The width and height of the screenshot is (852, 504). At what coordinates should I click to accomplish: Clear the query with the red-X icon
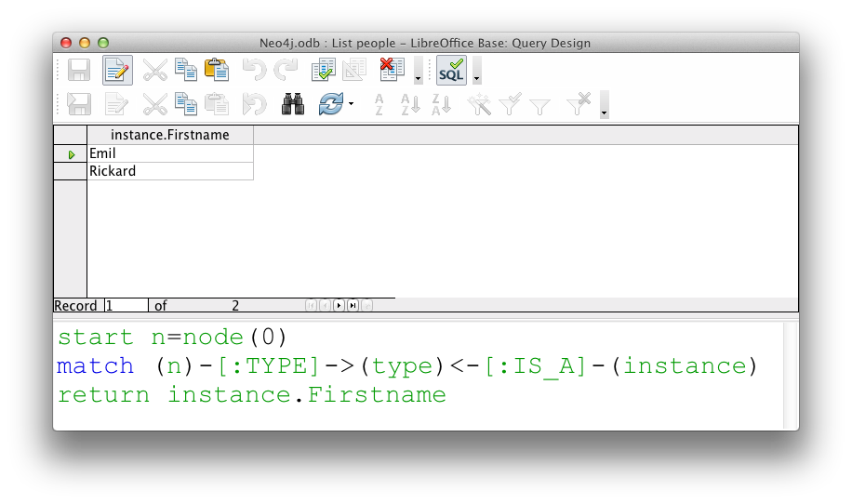click(392, 69)
